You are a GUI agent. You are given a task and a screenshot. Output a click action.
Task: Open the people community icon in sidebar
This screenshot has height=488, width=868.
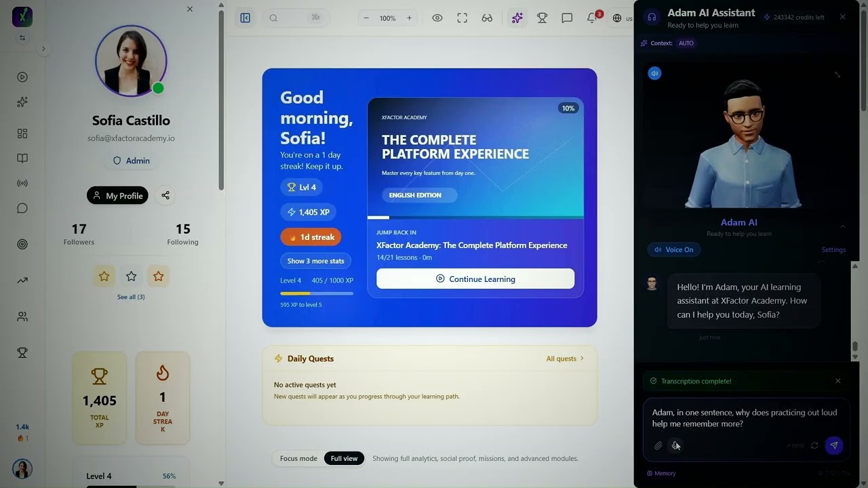coord(22,317)
